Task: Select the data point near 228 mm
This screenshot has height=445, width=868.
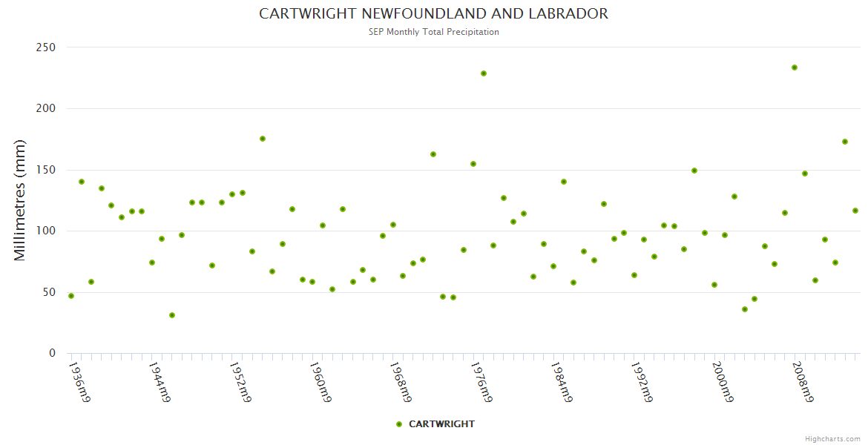Action: point(484,73)
